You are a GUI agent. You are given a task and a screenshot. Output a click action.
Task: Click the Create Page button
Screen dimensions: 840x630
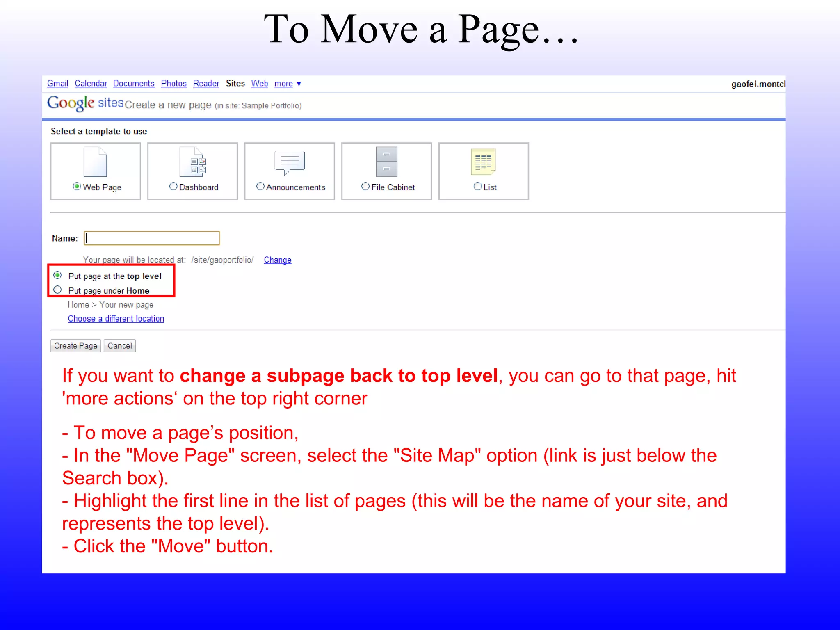(x=75, y=346)
